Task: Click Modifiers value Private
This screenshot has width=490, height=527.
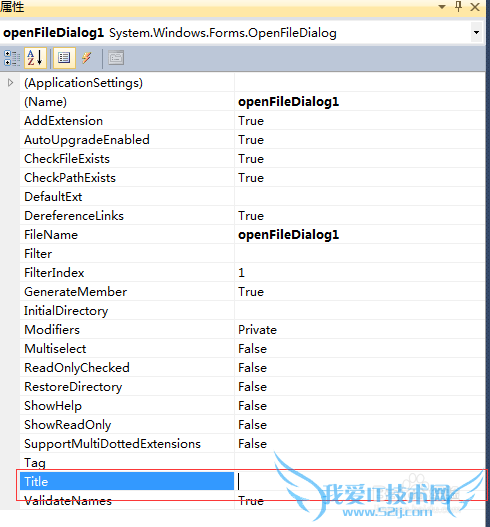Action: pyautogui.click(x=360, y=330)
